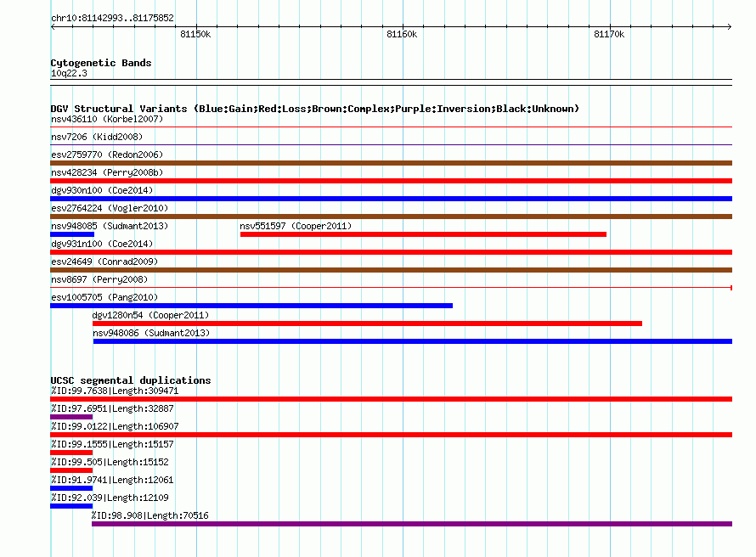Select the nsv948085 (Sudmant2013) label
The width and height of the screenshot is (756, 557).
click(110, 226)
